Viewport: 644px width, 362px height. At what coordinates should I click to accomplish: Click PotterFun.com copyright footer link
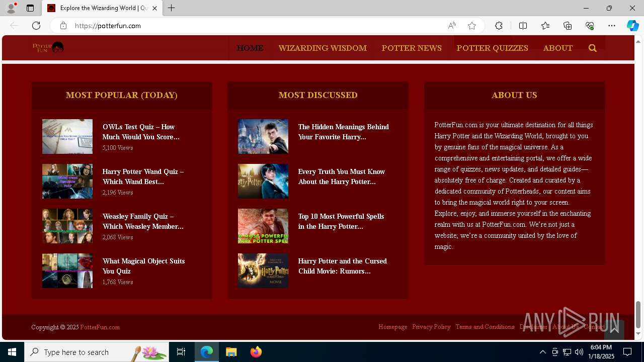tap(100, 327)
